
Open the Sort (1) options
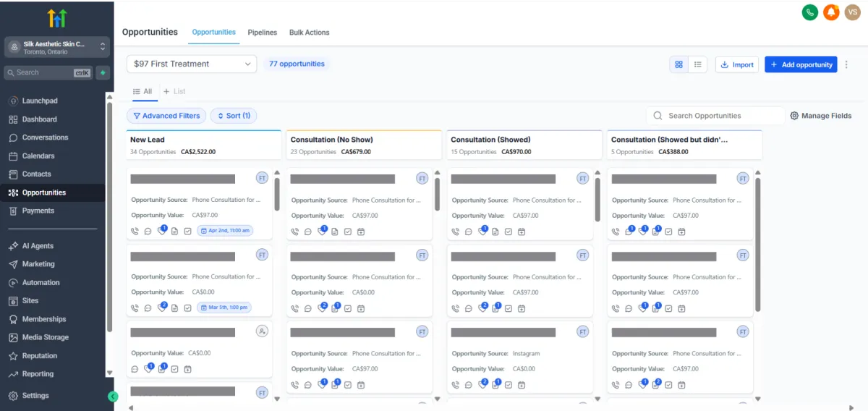[234, 116]
